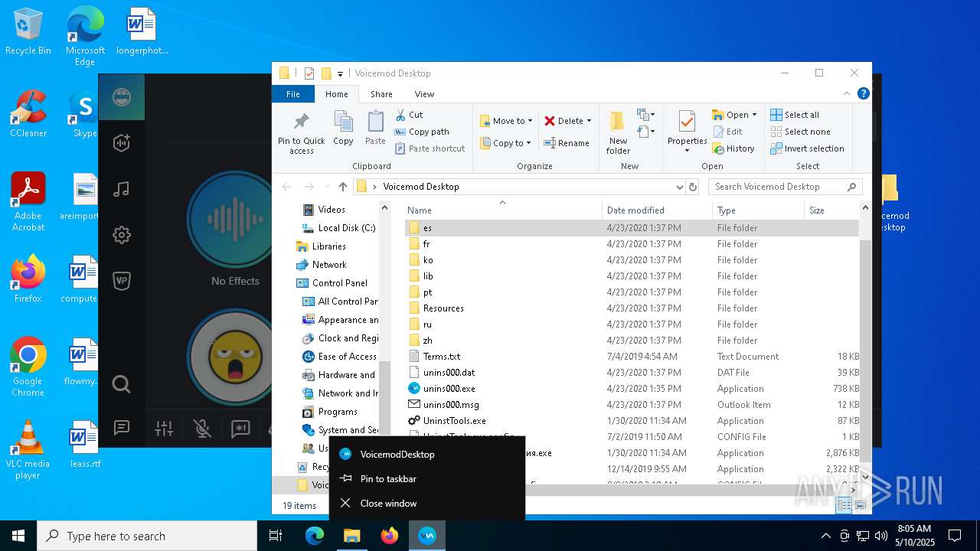
Task: Switch to the Share ribbon tab
Action: [381, 94]
